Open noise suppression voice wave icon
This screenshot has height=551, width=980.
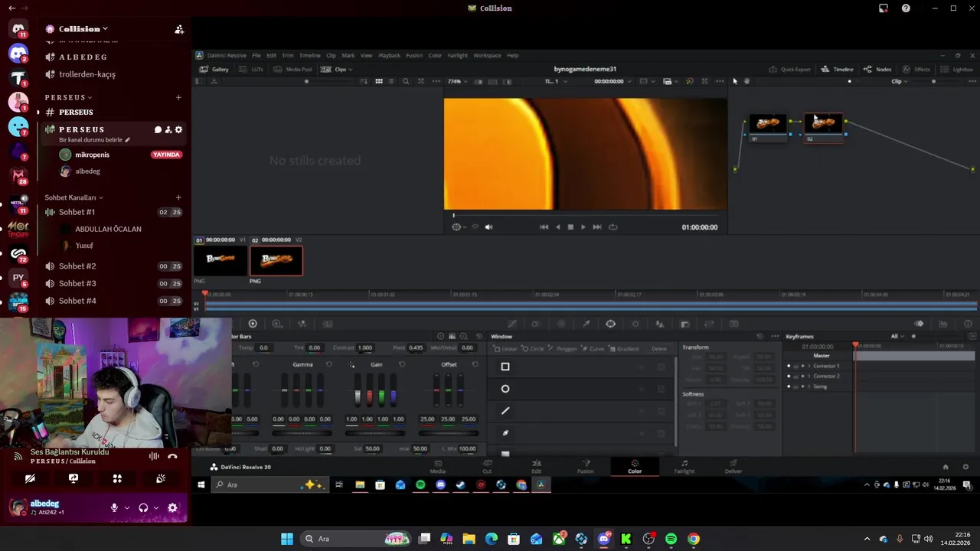(x=154, y=456)
